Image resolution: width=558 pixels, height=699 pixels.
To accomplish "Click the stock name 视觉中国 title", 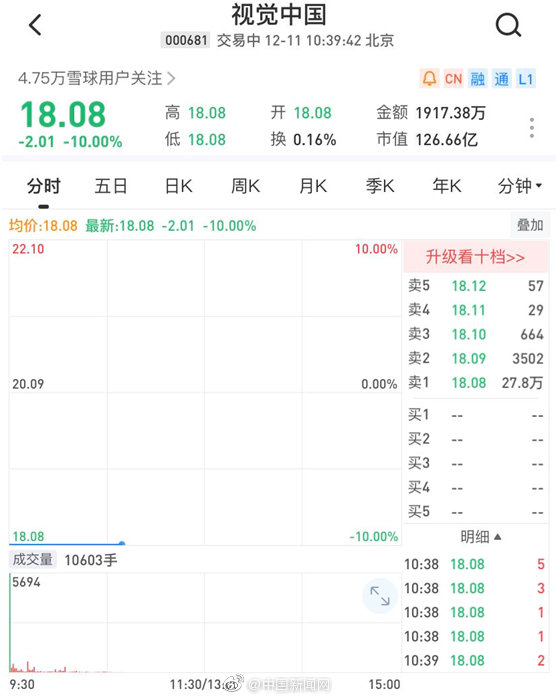I will 279,15.
